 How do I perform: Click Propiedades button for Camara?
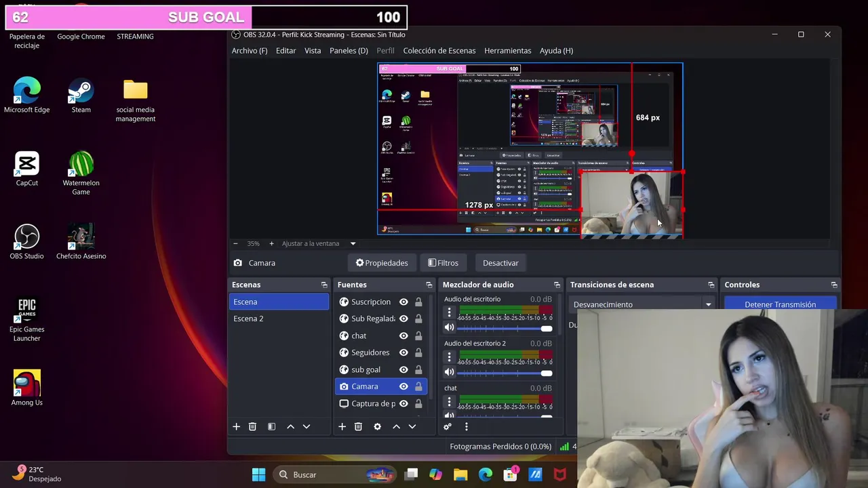click(x=382, y=263)
